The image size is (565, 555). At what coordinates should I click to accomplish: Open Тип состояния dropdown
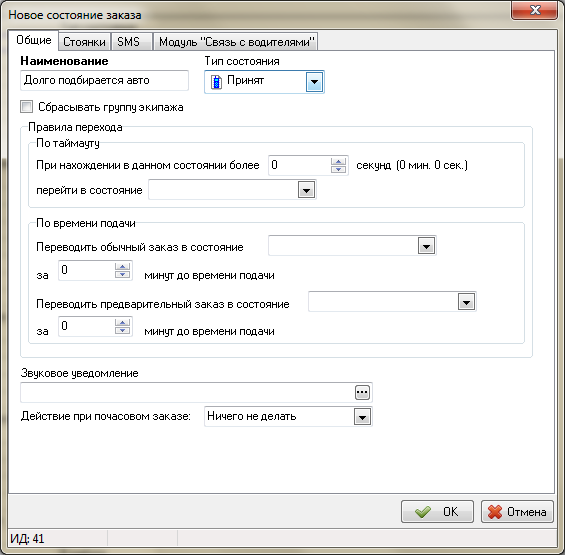314,82
